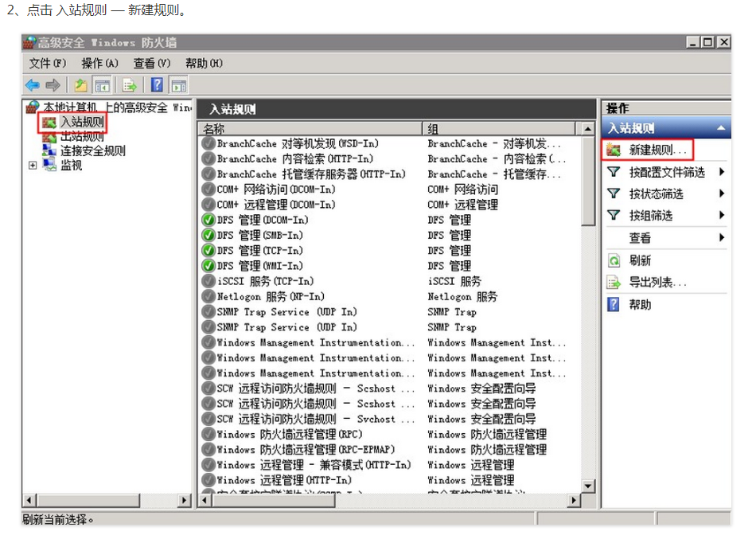
Task: Click gray disabled icon of Netlogon 服务 rule
Action: pyautogui.click(x=208, y=297)
